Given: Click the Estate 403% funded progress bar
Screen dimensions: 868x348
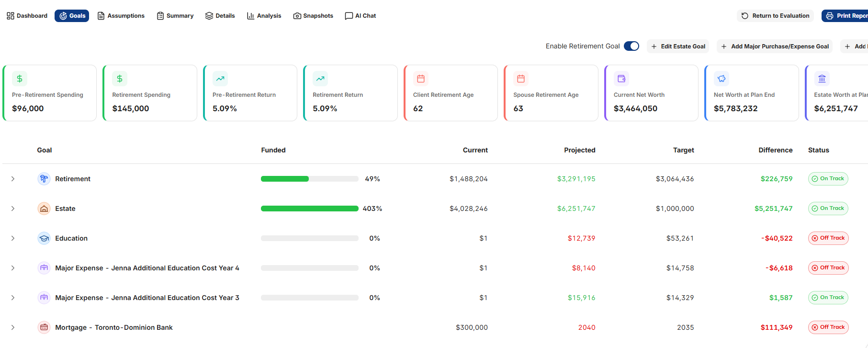Looking at the screenshot, I should click(x=310, y=209).
